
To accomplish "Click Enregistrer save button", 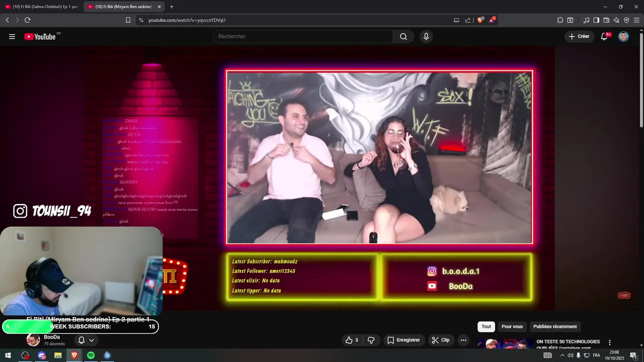I will point(404,340).
